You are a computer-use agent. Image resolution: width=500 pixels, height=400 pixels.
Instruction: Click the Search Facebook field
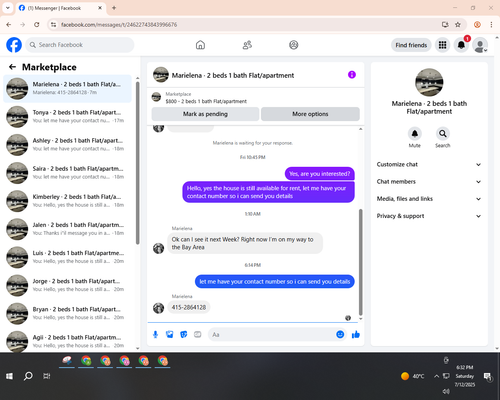tap(80, 45)
